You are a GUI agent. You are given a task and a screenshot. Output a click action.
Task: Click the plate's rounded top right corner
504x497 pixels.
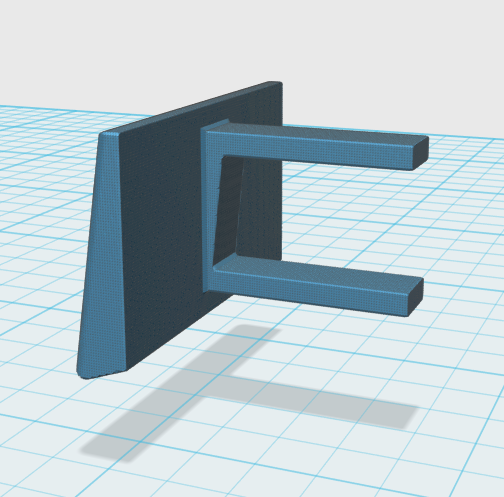pyautogui.click(x=276, y=85)
